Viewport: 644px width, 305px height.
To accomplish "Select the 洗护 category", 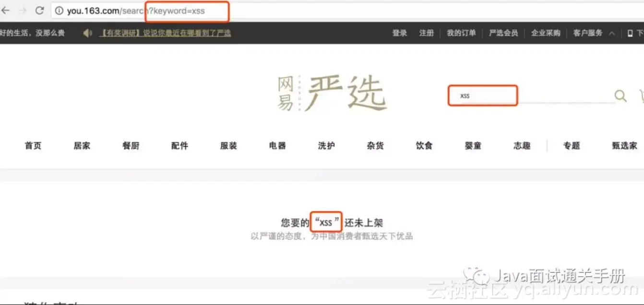I will (x=326, y=146).
